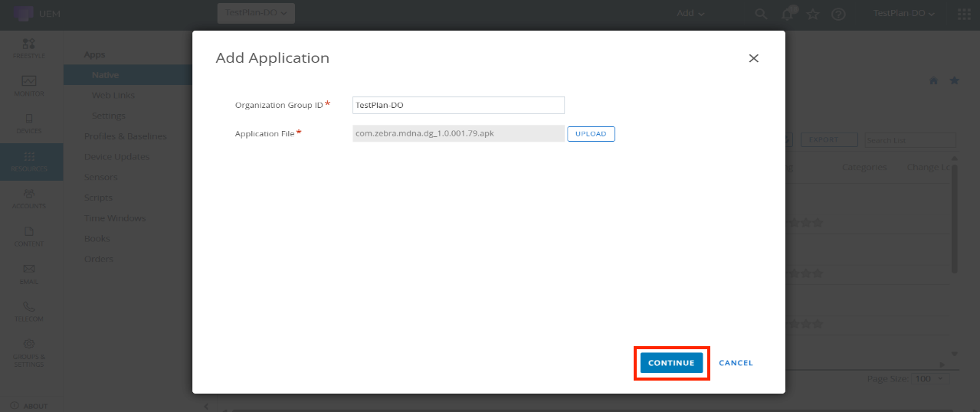Expand the TestPlan-DO organization group dropdown

[x=256, y=13]
